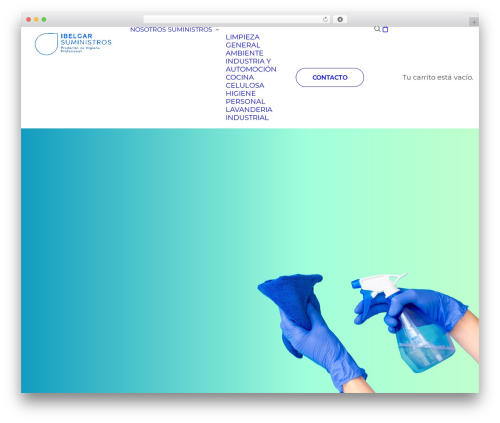Click the Contacto button
500x423 pixels.
(330, 77)
